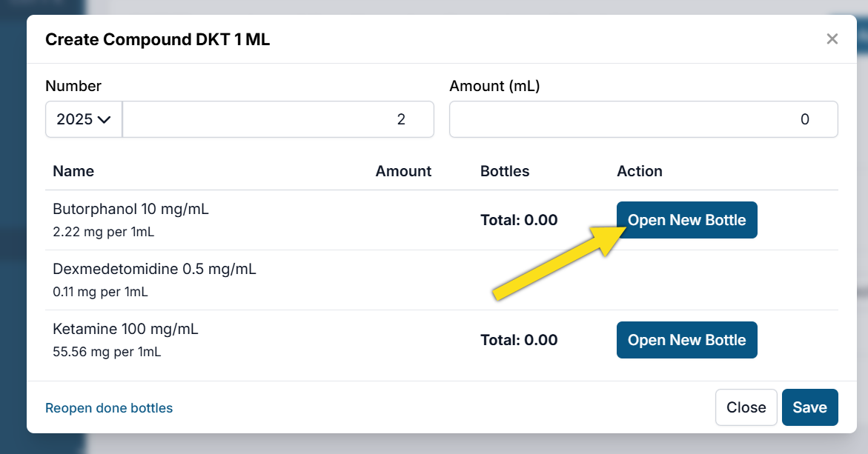
Task: Close the dialog with the X icon
Action: (x=832, y=39)
